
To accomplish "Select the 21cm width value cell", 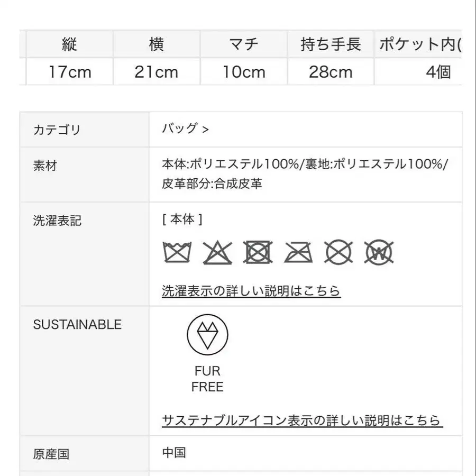I will click(157, 71).
